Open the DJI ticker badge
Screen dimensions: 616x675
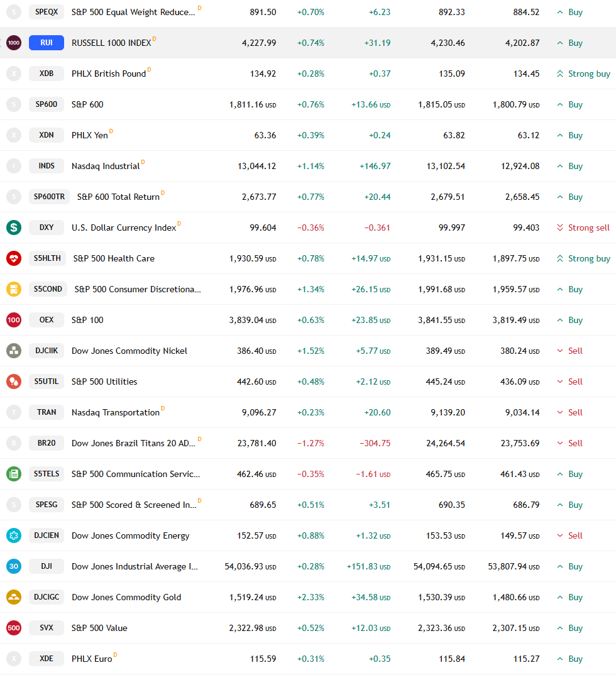47,566
